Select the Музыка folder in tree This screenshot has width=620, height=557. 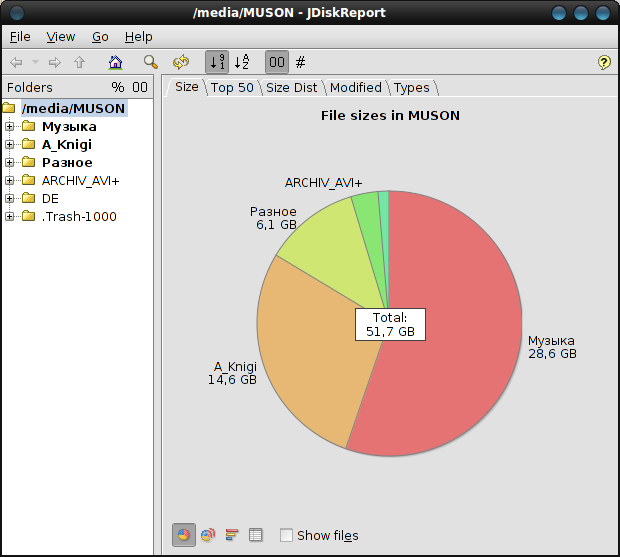click(x=69, y=127)
